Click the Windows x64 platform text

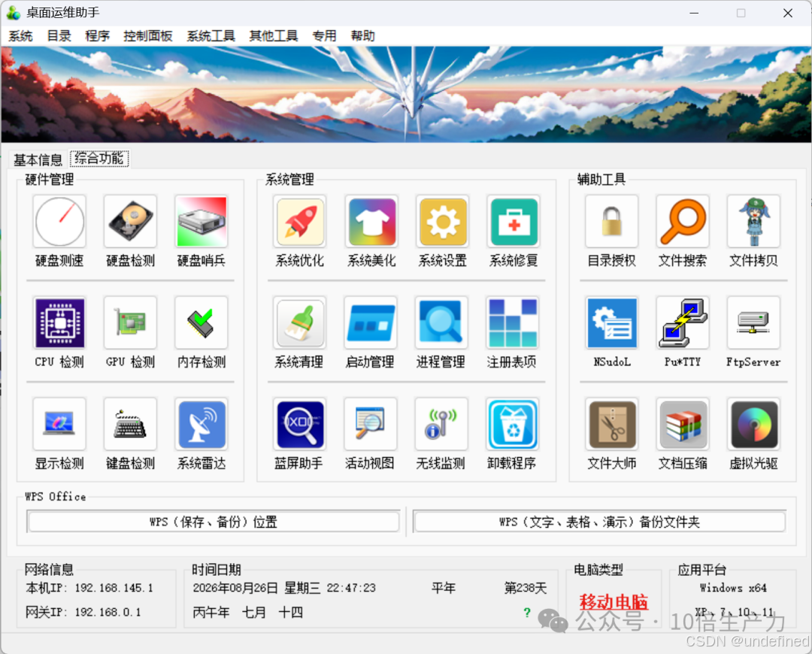[x=733, y=588]
